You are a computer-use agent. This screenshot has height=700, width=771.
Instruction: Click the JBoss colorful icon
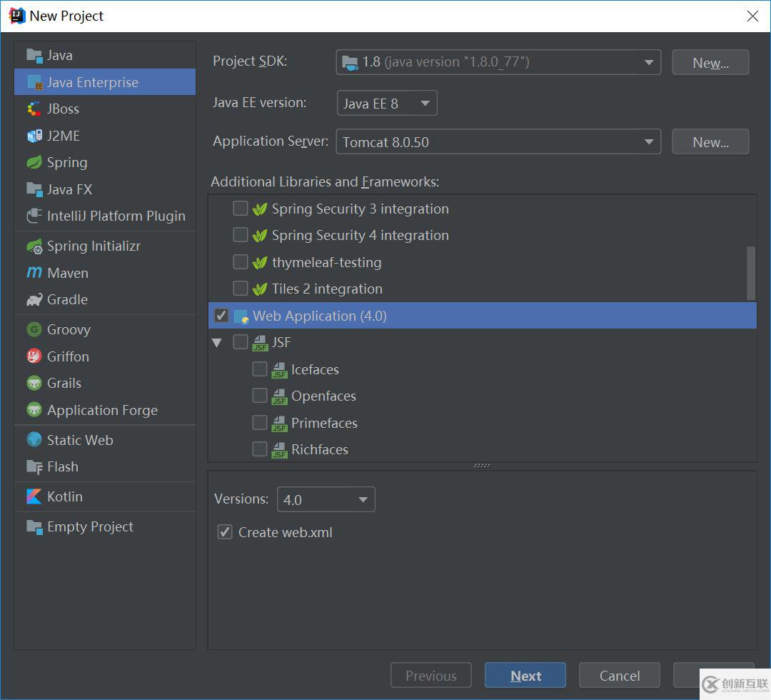tap(34, 109)
